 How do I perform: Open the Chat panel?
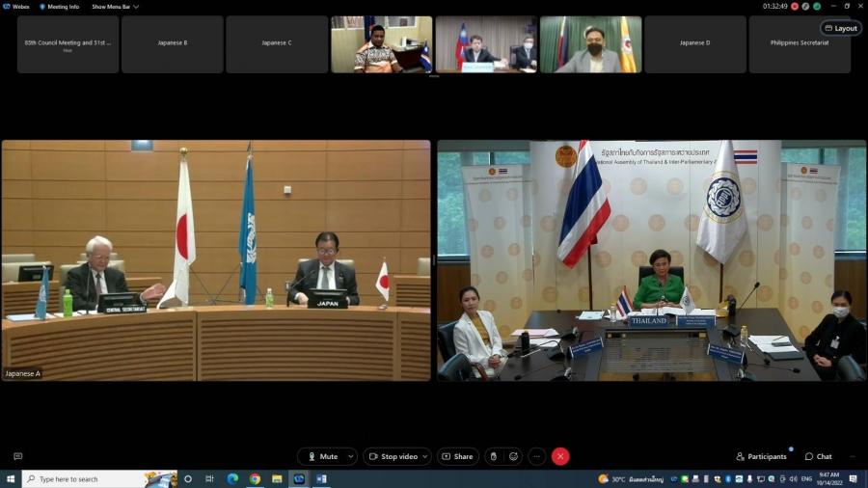pyautogui.click(x=818, y=456)
